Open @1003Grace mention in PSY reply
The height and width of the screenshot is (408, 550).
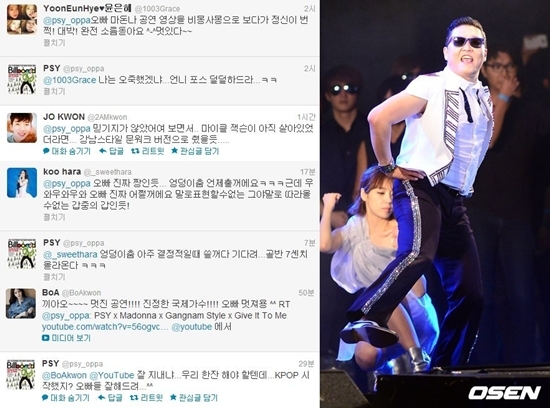(x=69, y=80)
